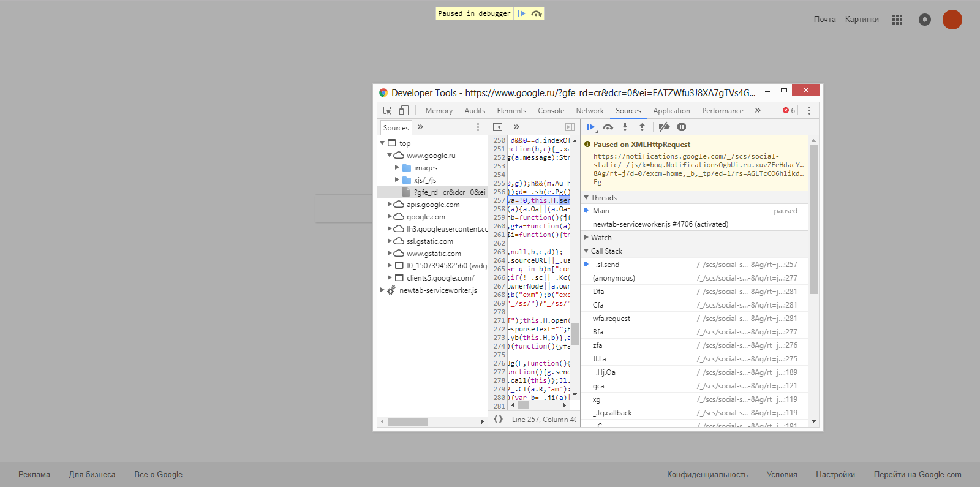
Task: Hide the debugger sidebar pane
Action: coord(570,127)
